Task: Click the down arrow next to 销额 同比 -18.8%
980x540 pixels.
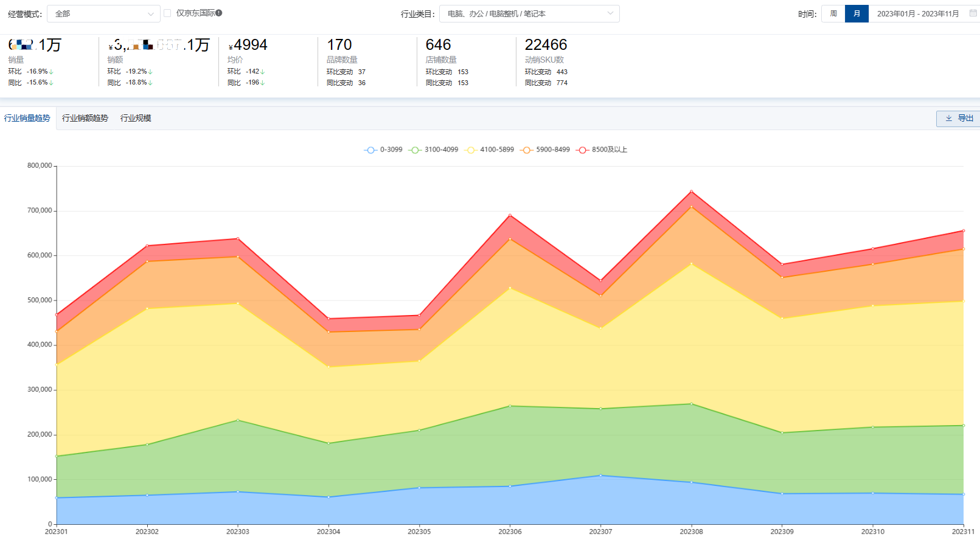Action: click(150, 83)
